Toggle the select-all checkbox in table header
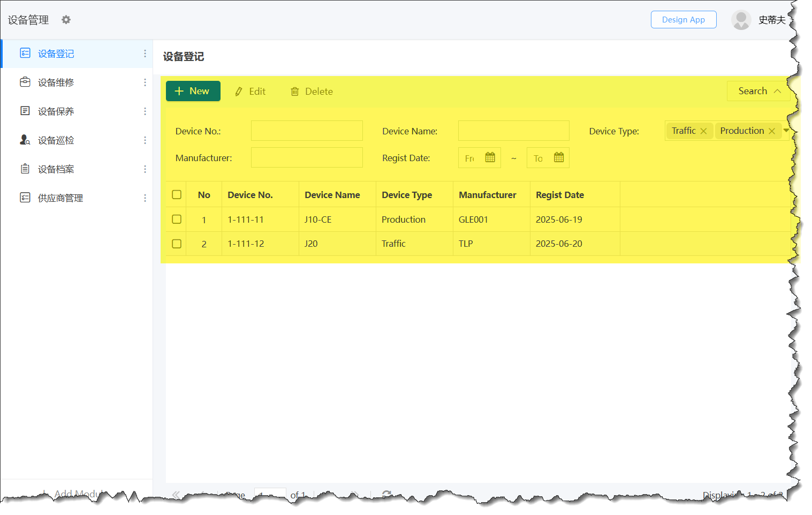This screenshot has width=812, height=515. [177, 195]
